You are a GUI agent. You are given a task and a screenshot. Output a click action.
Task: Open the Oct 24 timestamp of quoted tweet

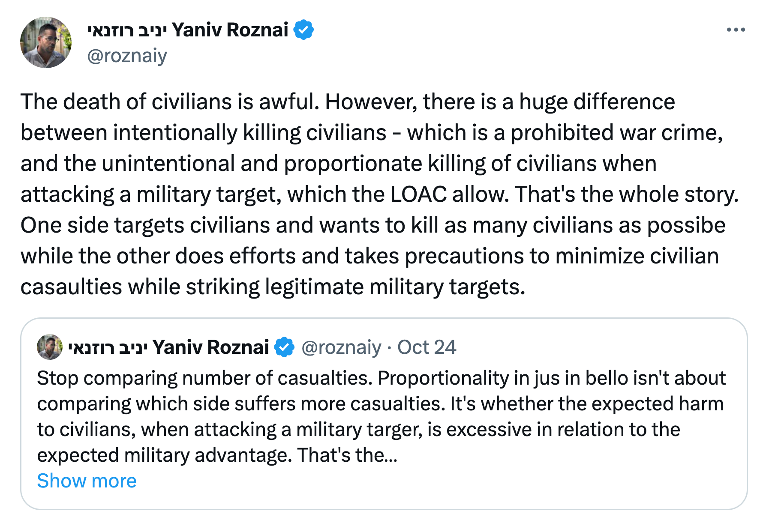[427, 347]
